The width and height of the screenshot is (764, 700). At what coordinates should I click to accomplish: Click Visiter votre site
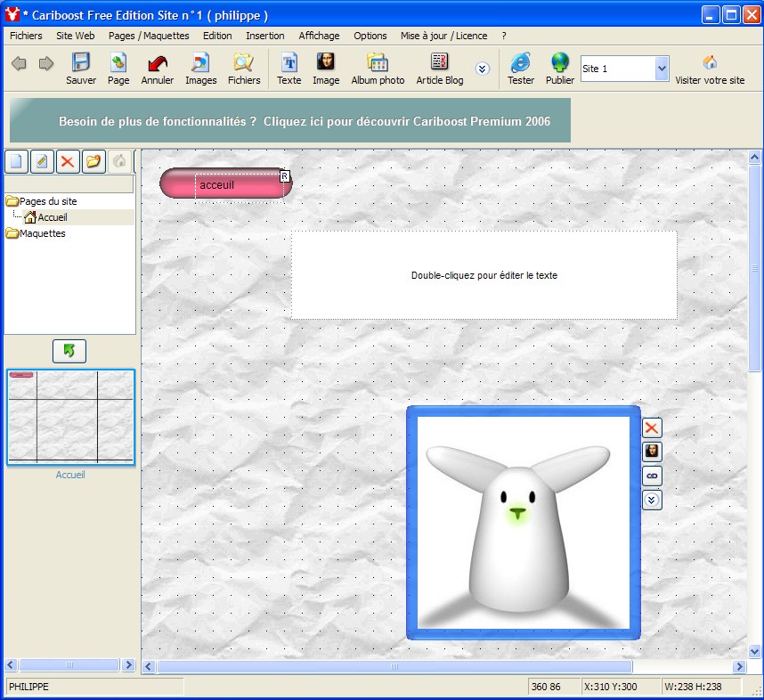710,69
